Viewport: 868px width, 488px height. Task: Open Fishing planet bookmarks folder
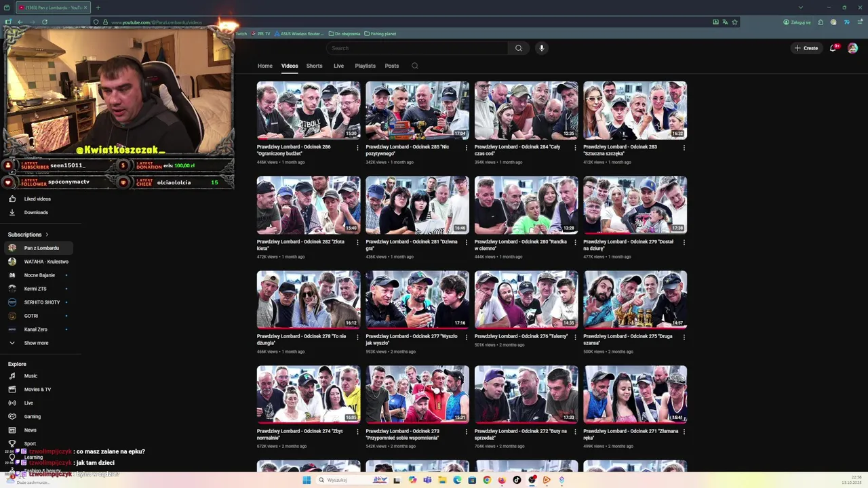pyautogui.click(x=380, y=33)
